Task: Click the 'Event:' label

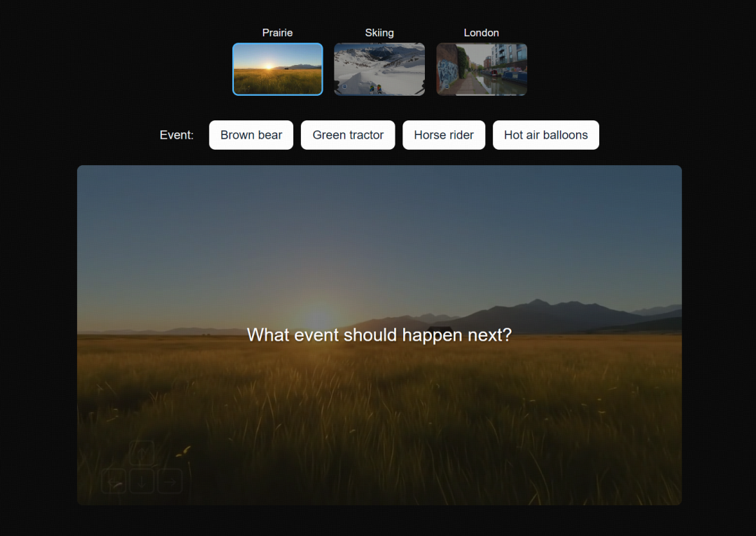Action: click(176, 135)
